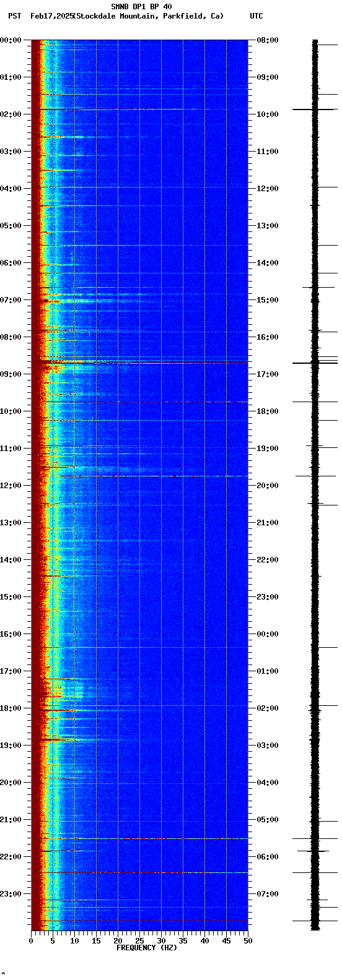The width and height of the screenshot is (342, 980).
Task: Click the PST time label '22:00'
Action: [x=11, y=857]
